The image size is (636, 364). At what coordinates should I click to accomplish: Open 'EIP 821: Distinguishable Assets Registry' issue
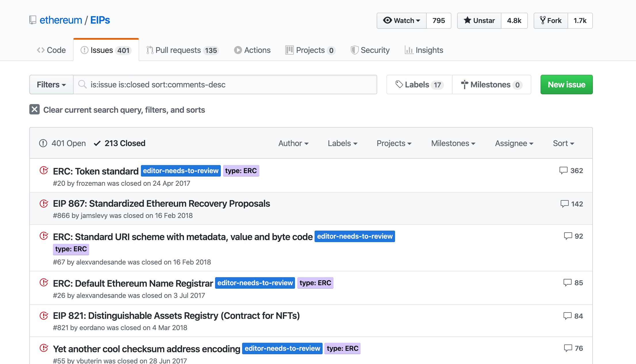pos(177,316)
